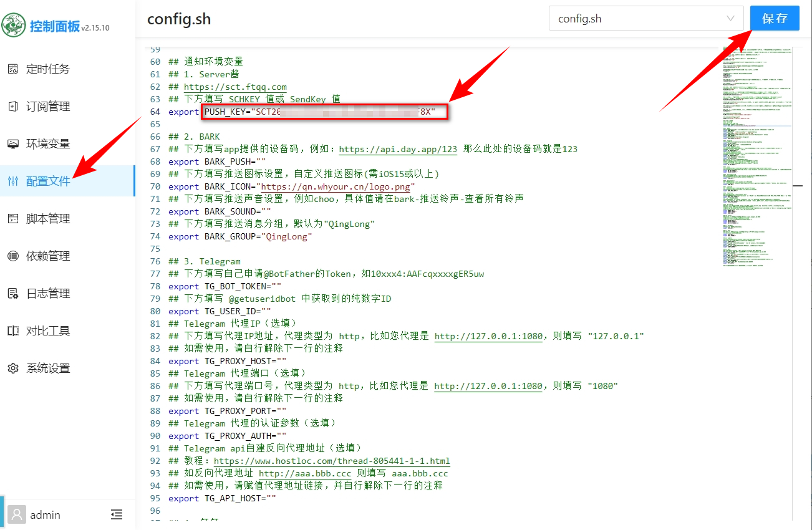812x530 pixels.
Task: Open the 系统设置 gear icon
Action: (13, 369)
